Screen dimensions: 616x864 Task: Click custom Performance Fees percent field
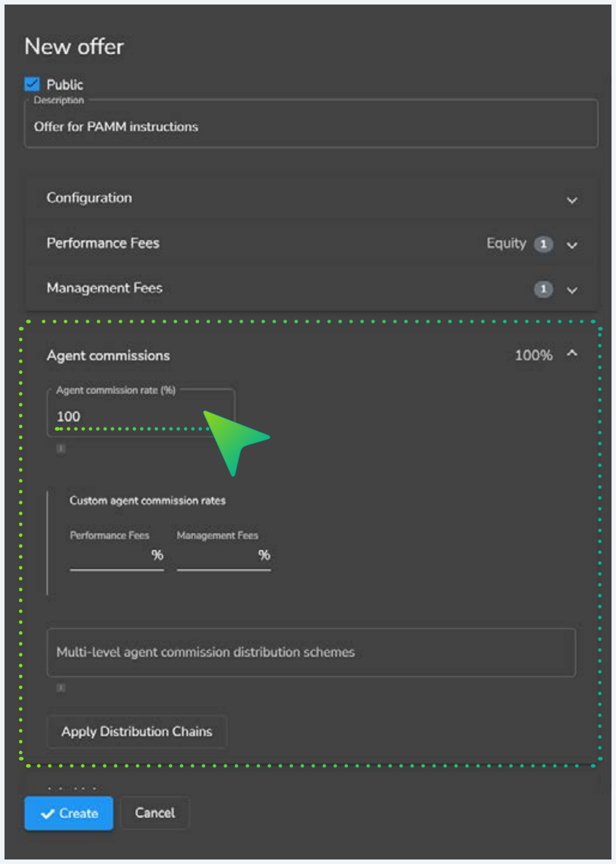[x=117, y=556]
